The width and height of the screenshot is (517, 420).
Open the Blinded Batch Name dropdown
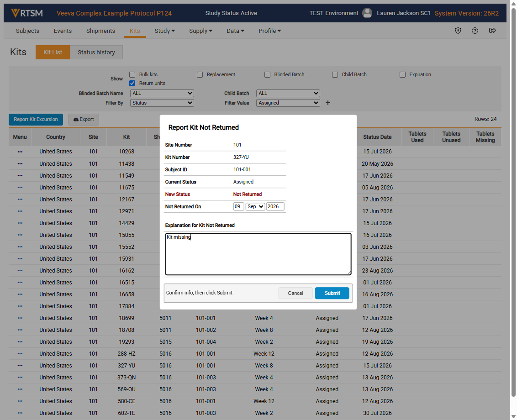162,93
